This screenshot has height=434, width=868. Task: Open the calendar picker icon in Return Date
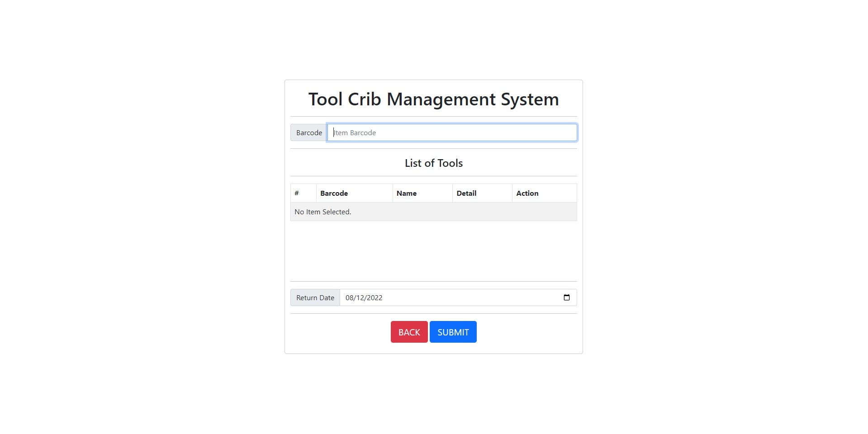coord(566,297)
